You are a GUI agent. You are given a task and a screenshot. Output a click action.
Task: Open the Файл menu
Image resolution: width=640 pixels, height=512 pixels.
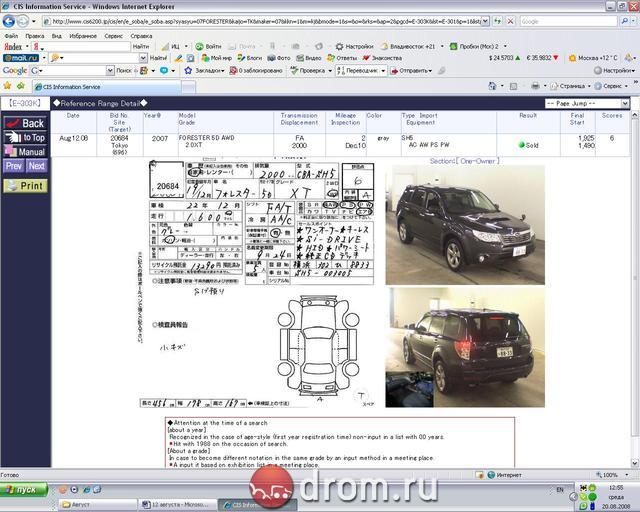point(11,36)
